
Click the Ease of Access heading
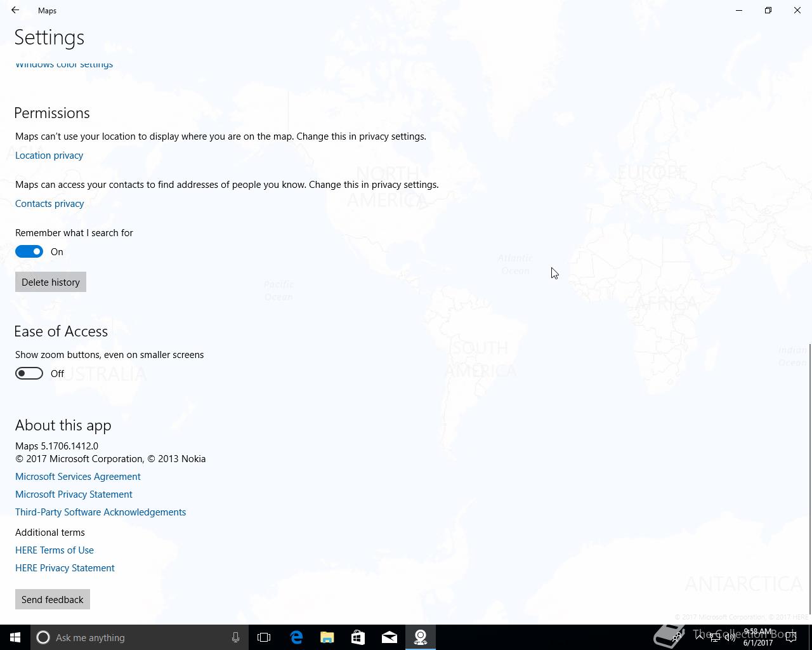(x=61, y=331)
